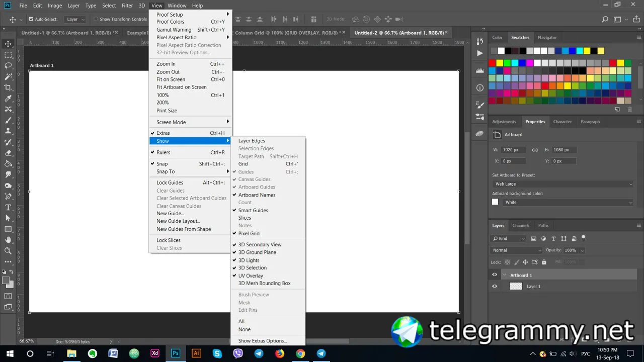Select the Lasso tool in toolbar

(x=8, y=65)
